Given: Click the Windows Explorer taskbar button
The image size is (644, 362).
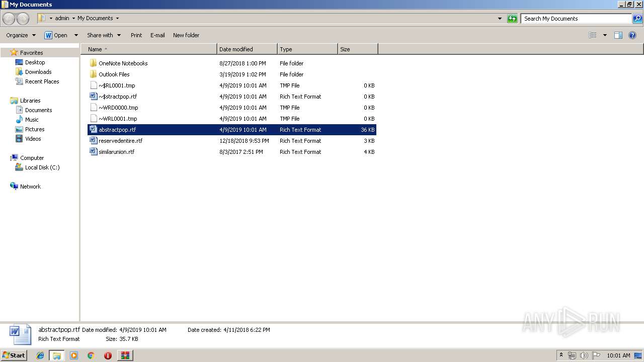Looking at the screenshot, I should (57, 355).
